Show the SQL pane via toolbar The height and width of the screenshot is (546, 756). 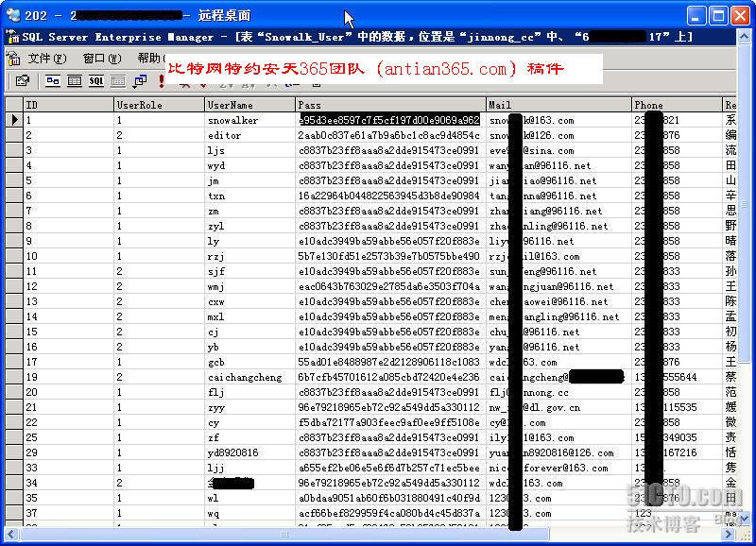pyautogui.click(x=96, y=81)
